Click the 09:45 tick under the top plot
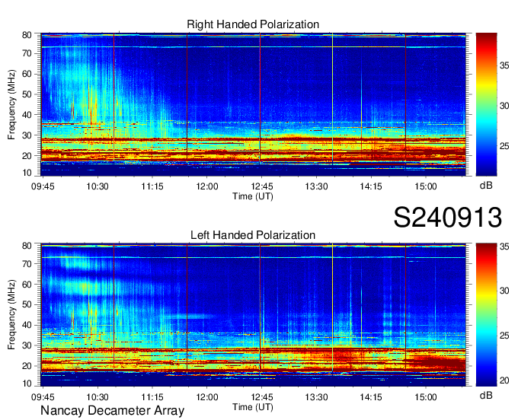 coord(43,186)
